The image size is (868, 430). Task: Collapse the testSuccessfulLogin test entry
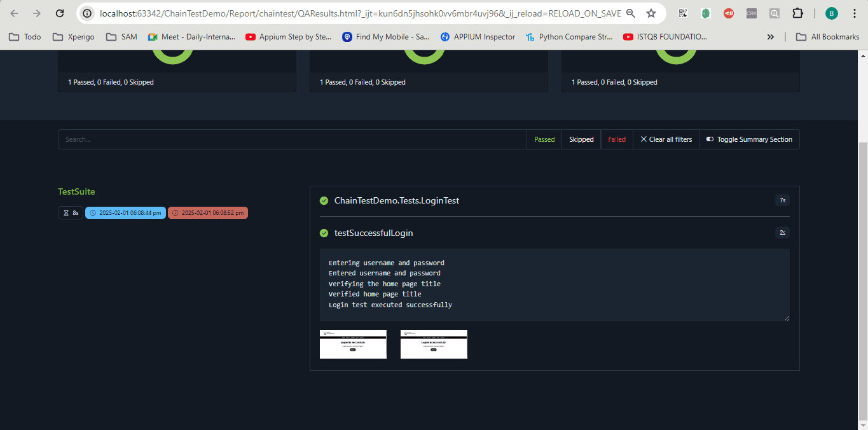[x=373, y=233]
